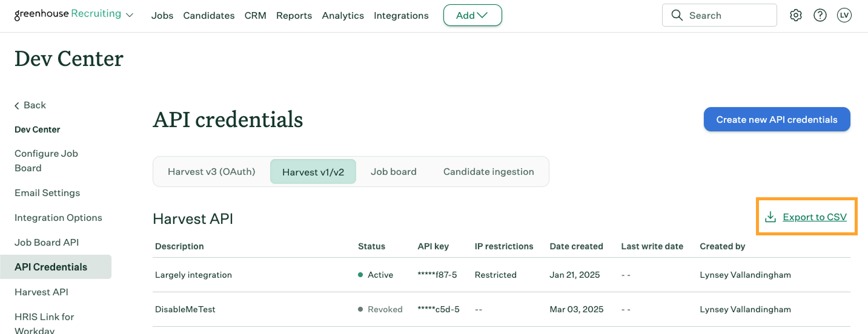Open the settings gear icon
Image resolution: width=868 pixels, height=334 pixels.
click(796, 16)
